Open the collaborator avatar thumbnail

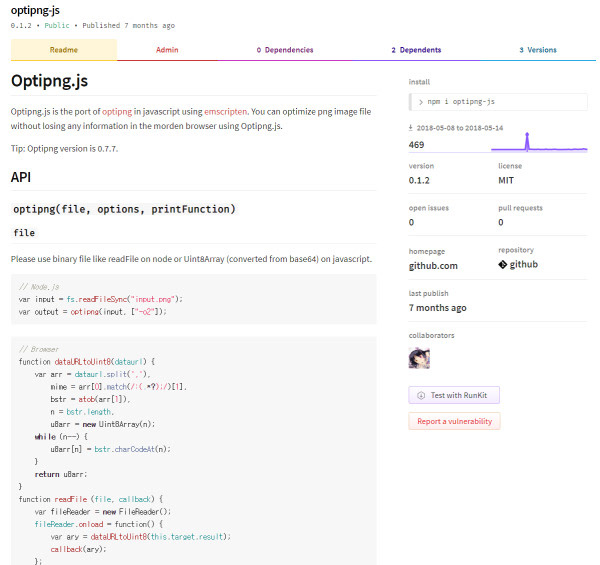coord(419,358)
